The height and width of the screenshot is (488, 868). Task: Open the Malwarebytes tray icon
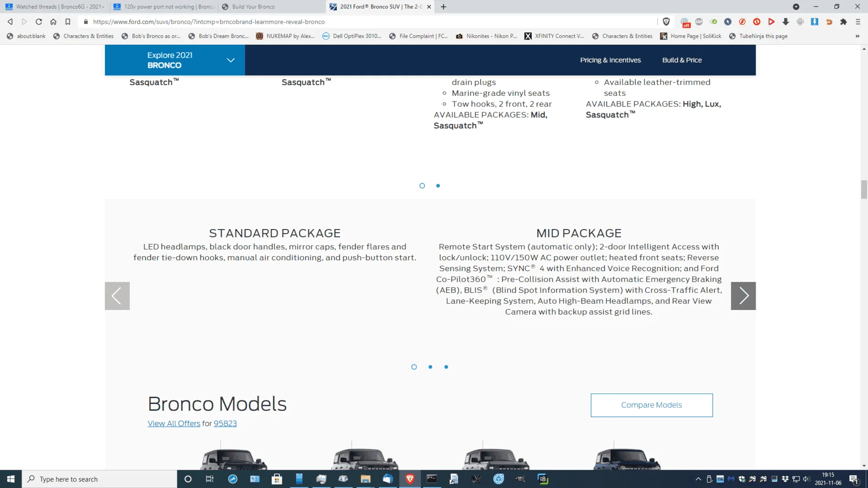click(731, 479)
